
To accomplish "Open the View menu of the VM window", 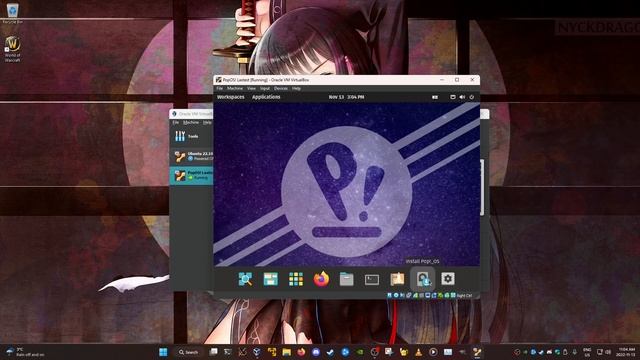I will 251,88.
